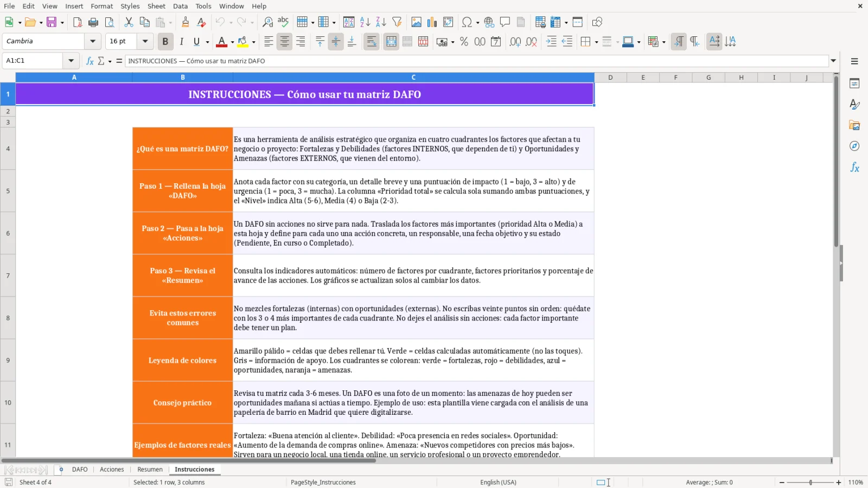Expand the font name dropdown
Image resolution: width=868 pixels, height=488 pixels.
pos(93,41)
